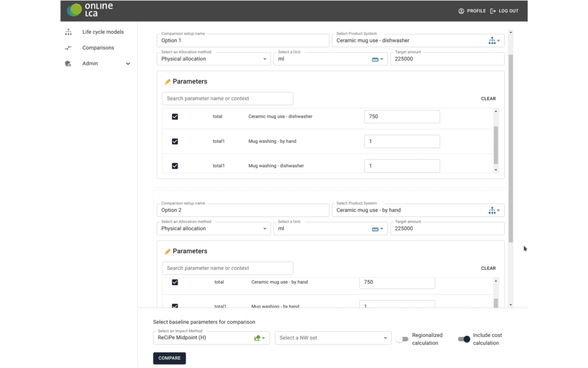
Task: Open the Profile icon in header
Action: pos(461,11)
